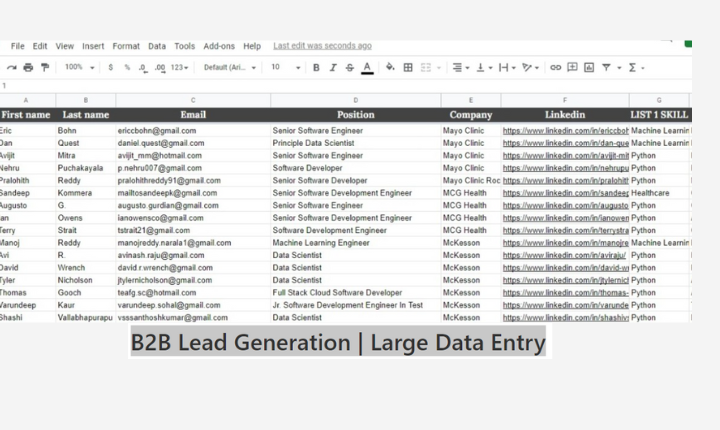The width and height of the screenshot is (720, 430).
Task: Open the Borders tool
Action: tap(408, 67)
